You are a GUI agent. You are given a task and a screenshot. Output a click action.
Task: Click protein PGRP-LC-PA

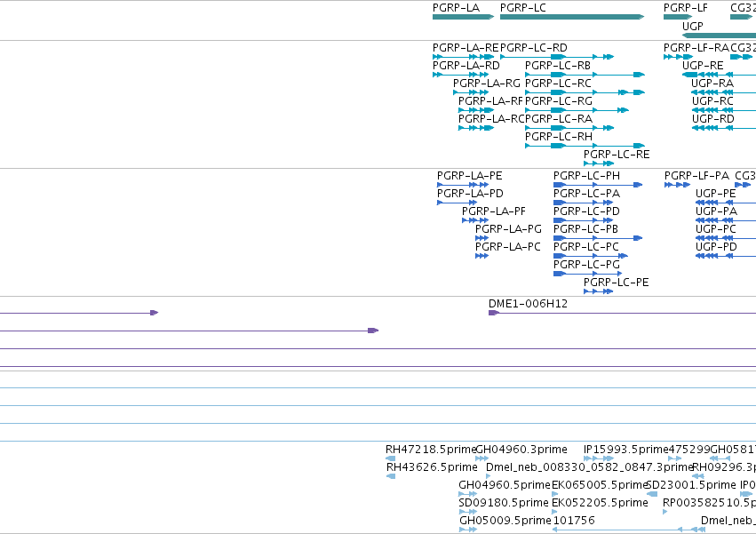(584, 203)
